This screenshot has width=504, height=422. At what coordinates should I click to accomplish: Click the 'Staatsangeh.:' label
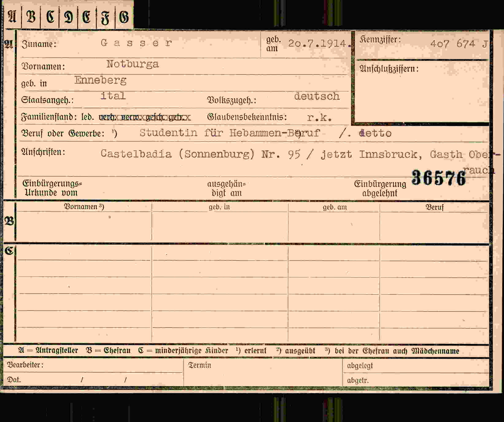click(x=47, y=100)
